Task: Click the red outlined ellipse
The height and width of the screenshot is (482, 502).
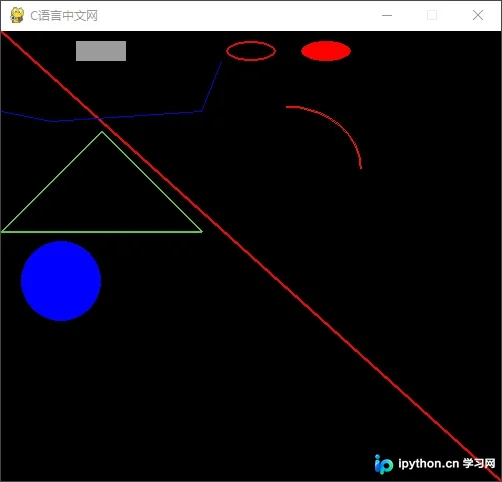Action: pos(251,51)
